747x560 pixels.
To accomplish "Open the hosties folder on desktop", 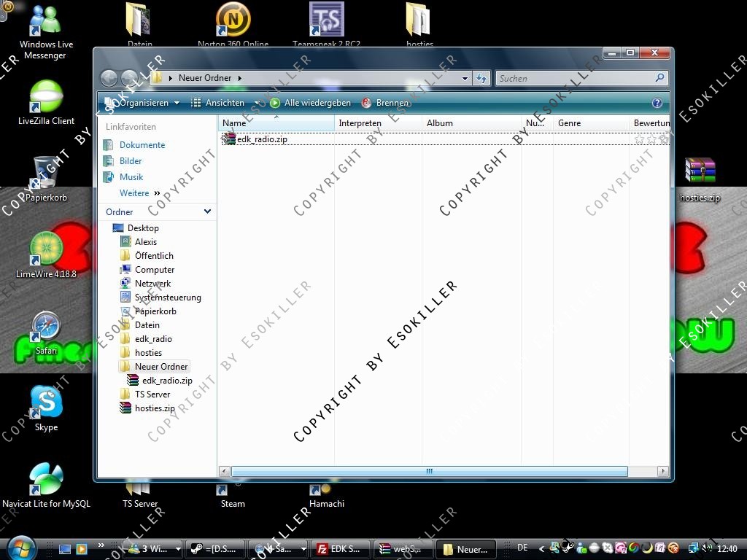I will click(x=419, y=24).
